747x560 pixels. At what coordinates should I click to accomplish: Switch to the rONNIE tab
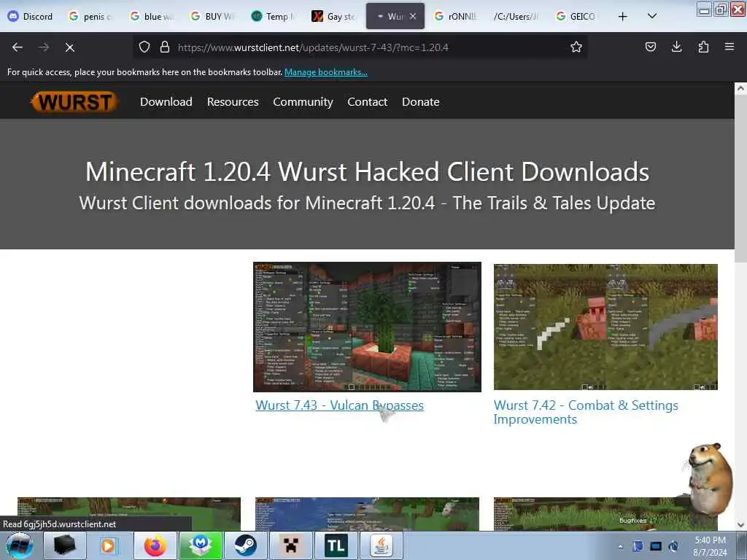[457, 17]
